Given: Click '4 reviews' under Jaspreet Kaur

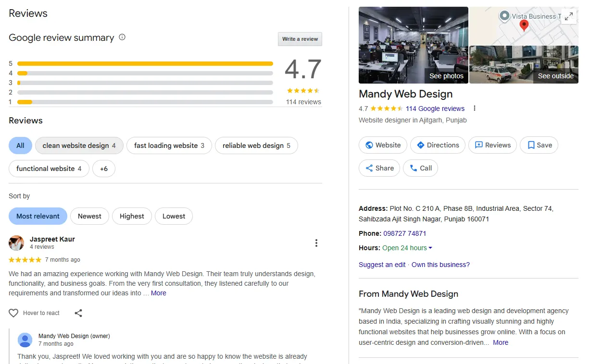Looking at the screenshot, I should pos(42,247).
